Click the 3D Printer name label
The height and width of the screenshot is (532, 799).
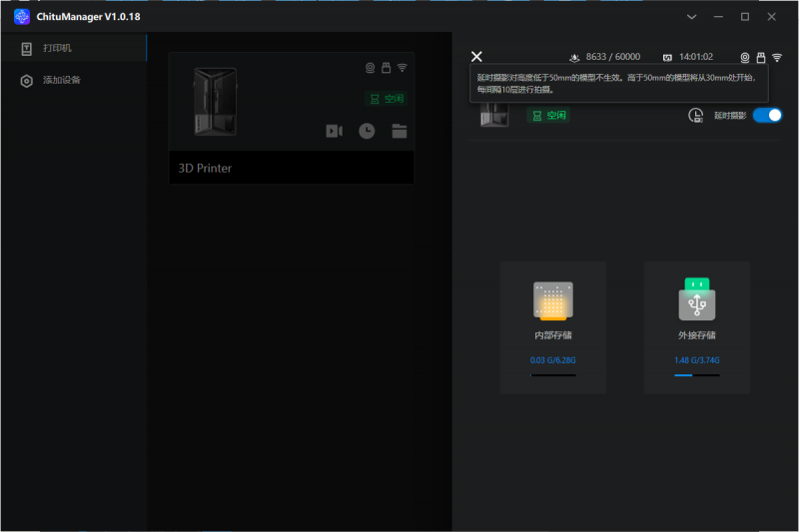click(x=205, y=169)
